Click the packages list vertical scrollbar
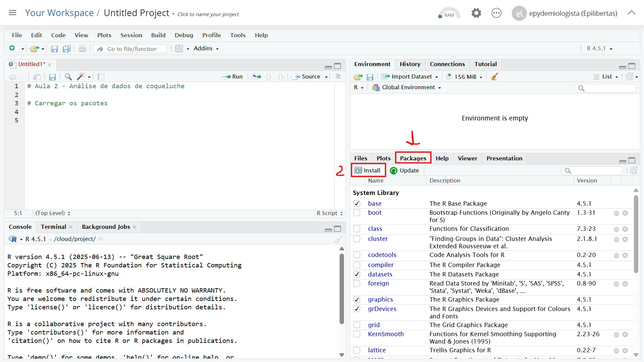 pyautogui.click(x=636, y=235)
